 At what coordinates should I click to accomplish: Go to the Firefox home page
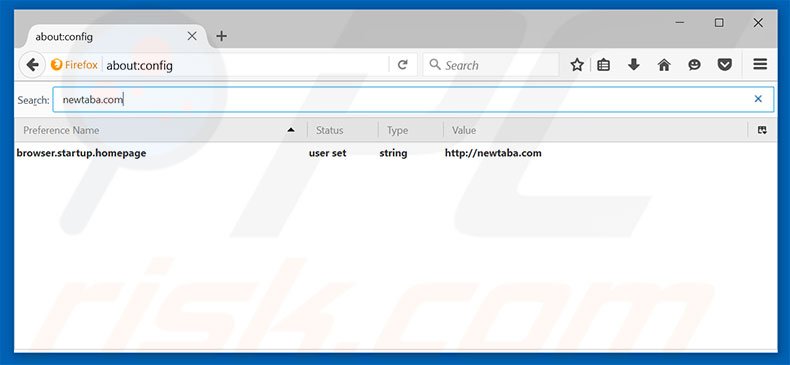(x=664, y=65)
